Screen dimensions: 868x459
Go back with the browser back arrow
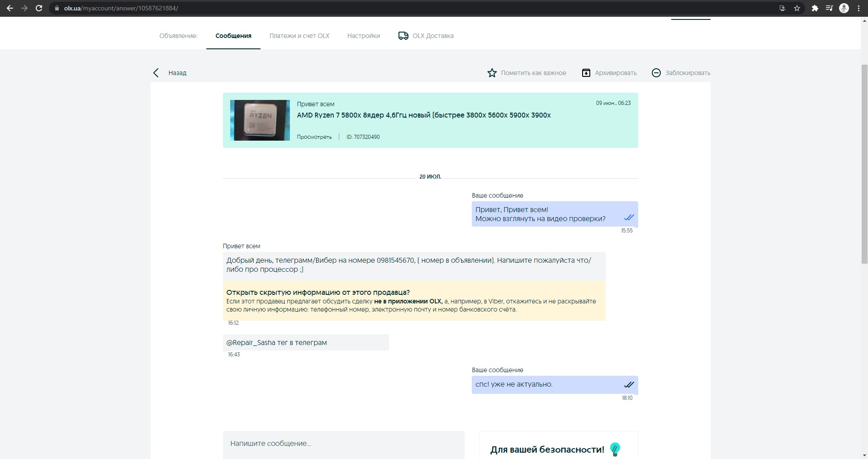tap(10, 8)
